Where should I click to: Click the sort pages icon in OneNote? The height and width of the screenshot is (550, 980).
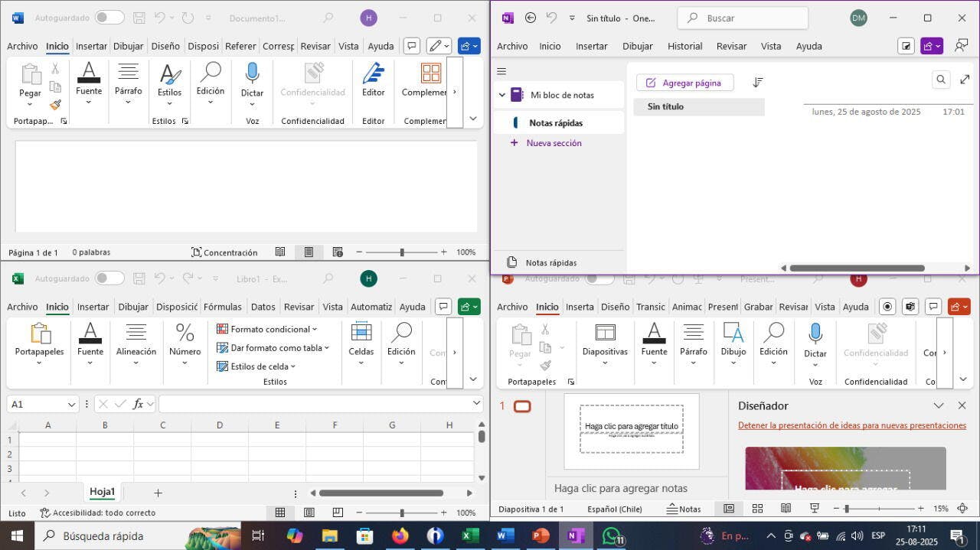click(x=757, y=83)
